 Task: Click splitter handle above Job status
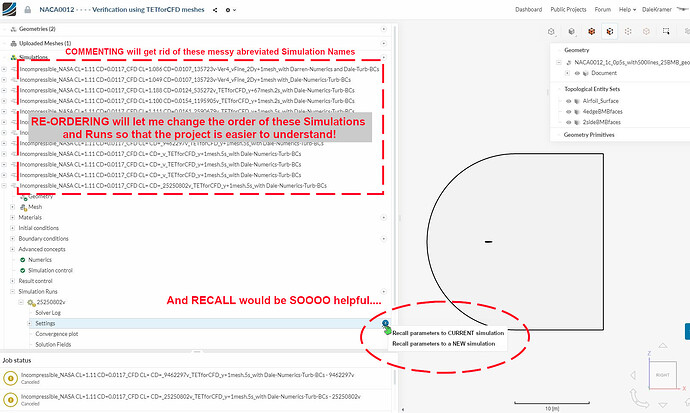[197, 351]
